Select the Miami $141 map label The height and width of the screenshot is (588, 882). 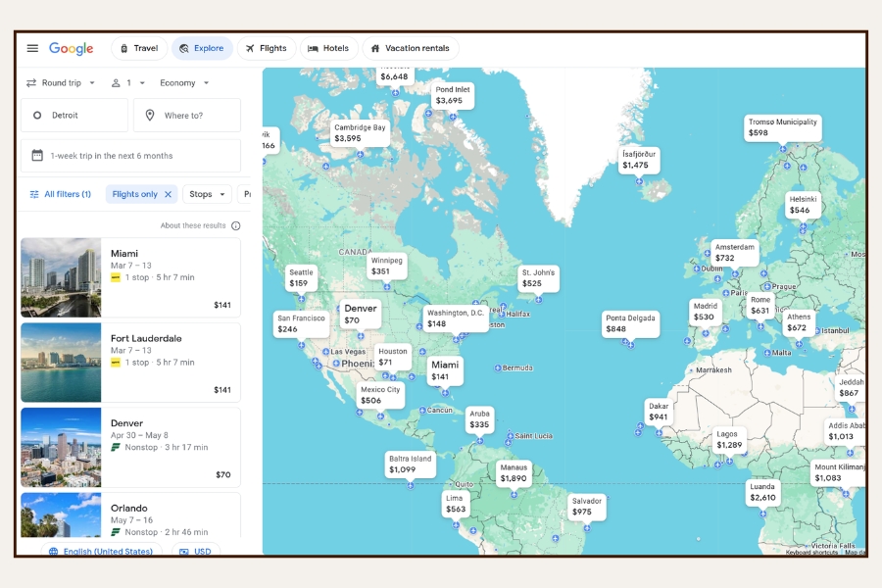coord(445,370)
